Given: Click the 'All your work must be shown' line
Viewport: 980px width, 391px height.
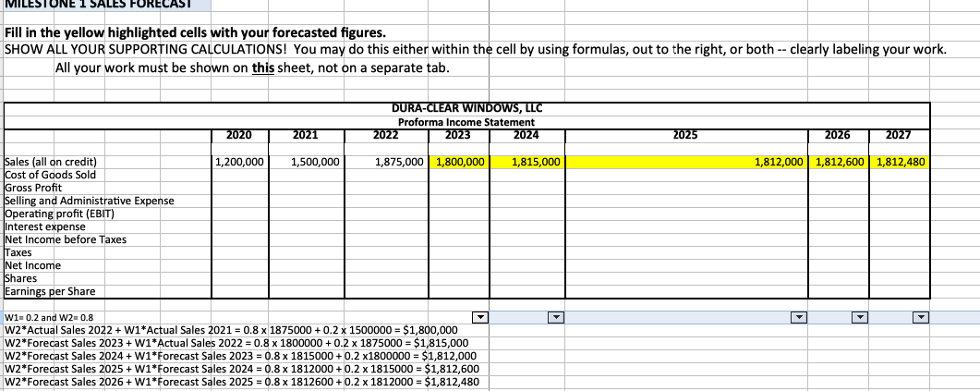Looking at the screenshot, I should (x=252, y=67).
